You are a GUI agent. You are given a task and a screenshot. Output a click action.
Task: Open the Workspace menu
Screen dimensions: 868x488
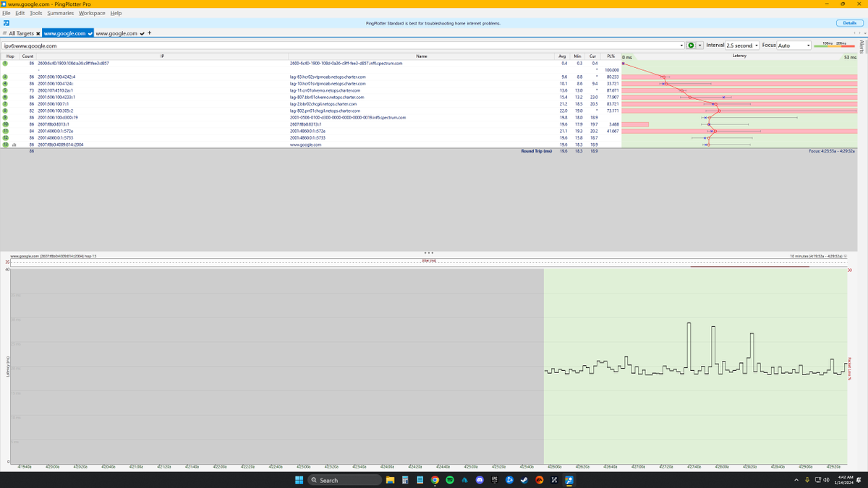(92, 13)
